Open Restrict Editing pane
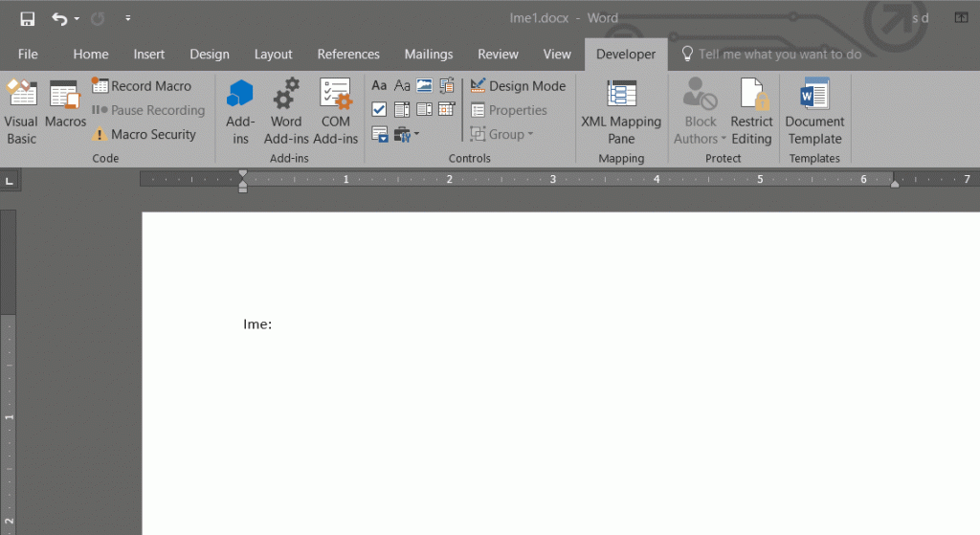This screenshot has width=980, height=535. click(751, 113)
